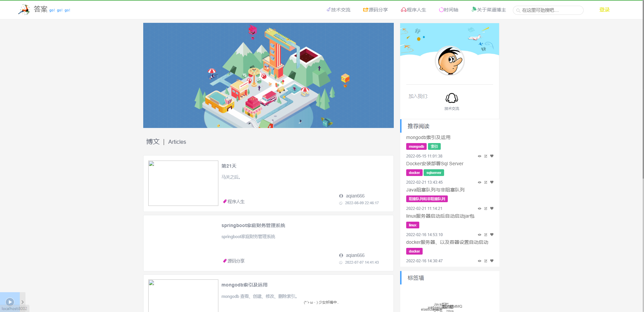
Task: Click the edit icon on the 2022-02-16 14:53:10 row
Action: click(486, 235)
